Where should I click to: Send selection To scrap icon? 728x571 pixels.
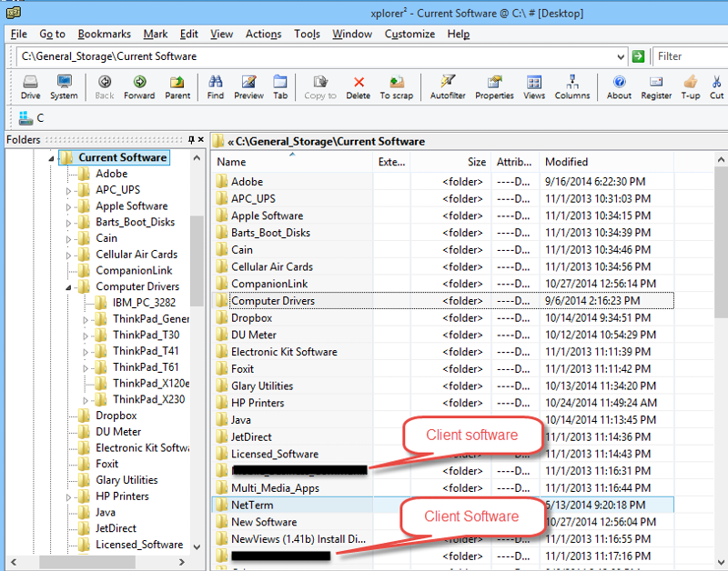(x=397, y=86)
